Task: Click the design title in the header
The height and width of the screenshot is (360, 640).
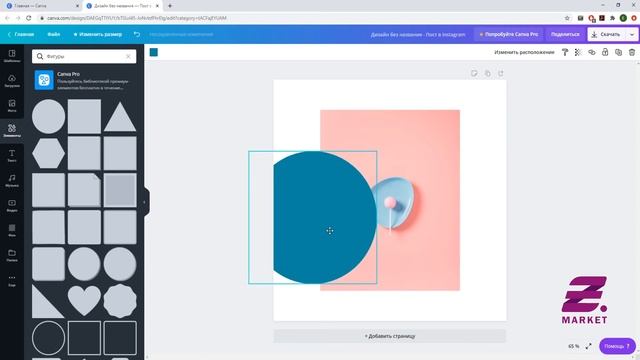Action: [418, 35]
